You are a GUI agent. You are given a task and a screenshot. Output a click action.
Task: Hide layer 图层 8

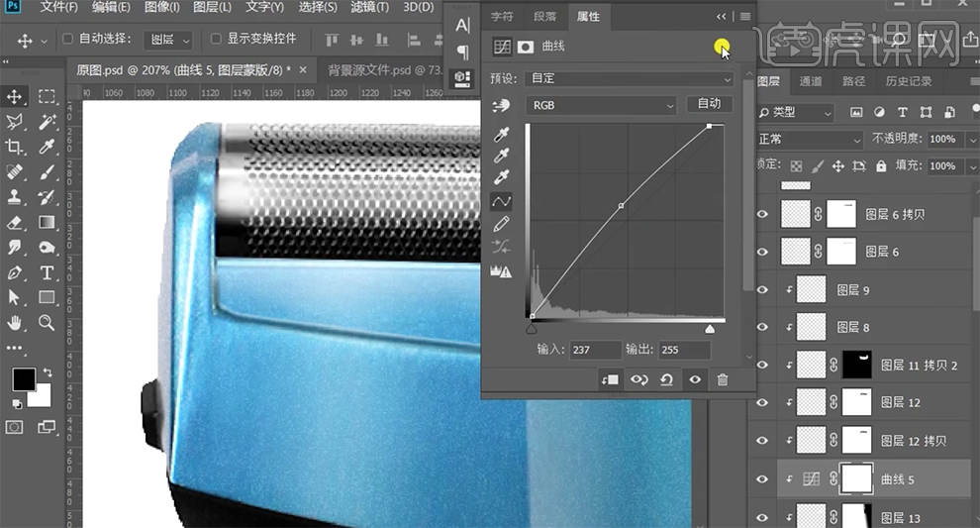762,327
